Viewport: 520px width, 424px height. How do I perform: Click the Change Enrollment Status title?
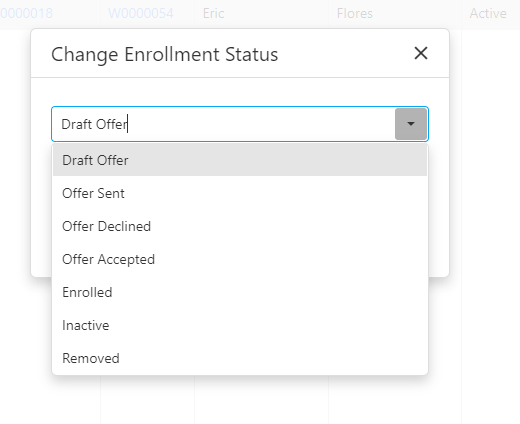(164, 54)
